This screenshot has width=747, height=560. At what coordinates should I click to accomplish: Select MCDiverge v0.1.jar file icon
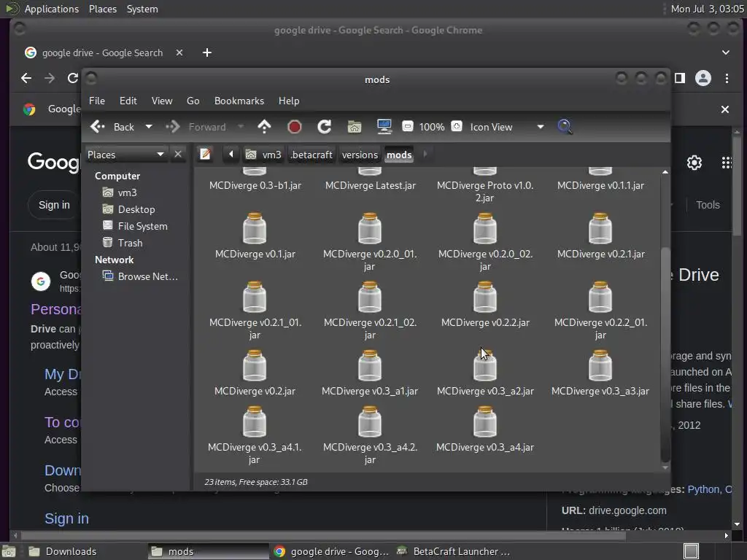tap(255, 228)
